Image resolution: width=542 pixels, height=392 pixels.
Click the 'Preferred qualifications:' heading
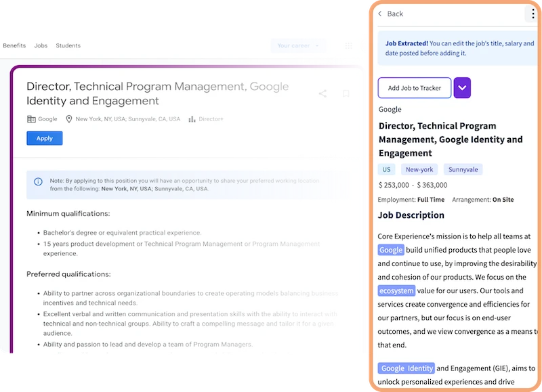[69, 274]
